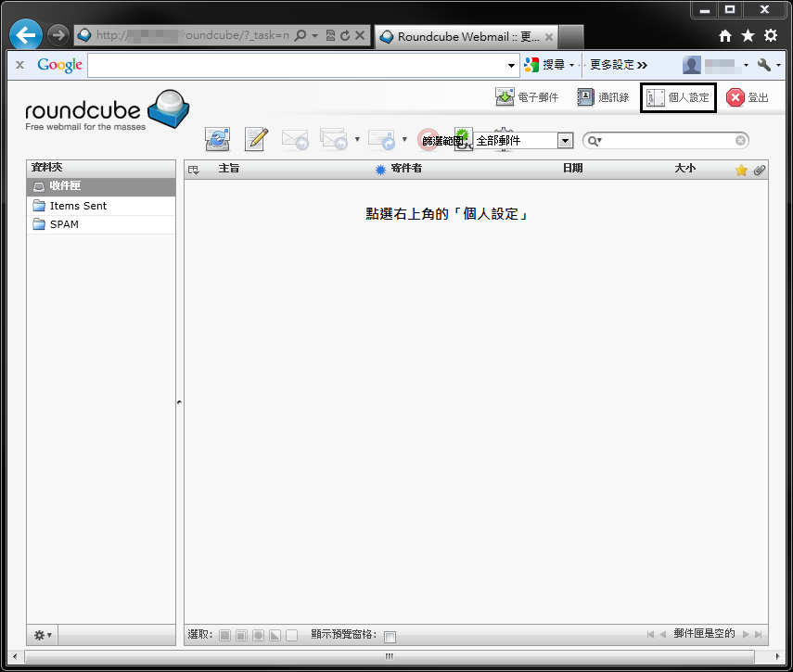This screenshot has height=672, width=793.
Task: Click the mail search input field
Action: [x=670, y=141]
